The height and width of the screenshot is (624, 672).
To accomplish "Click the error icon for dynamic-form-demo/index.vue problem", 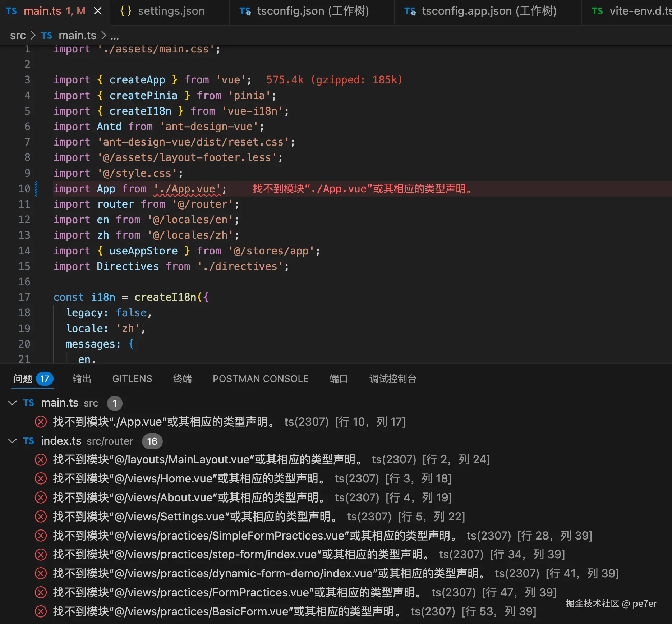I will pyautogui.click(x=41, y=574).
